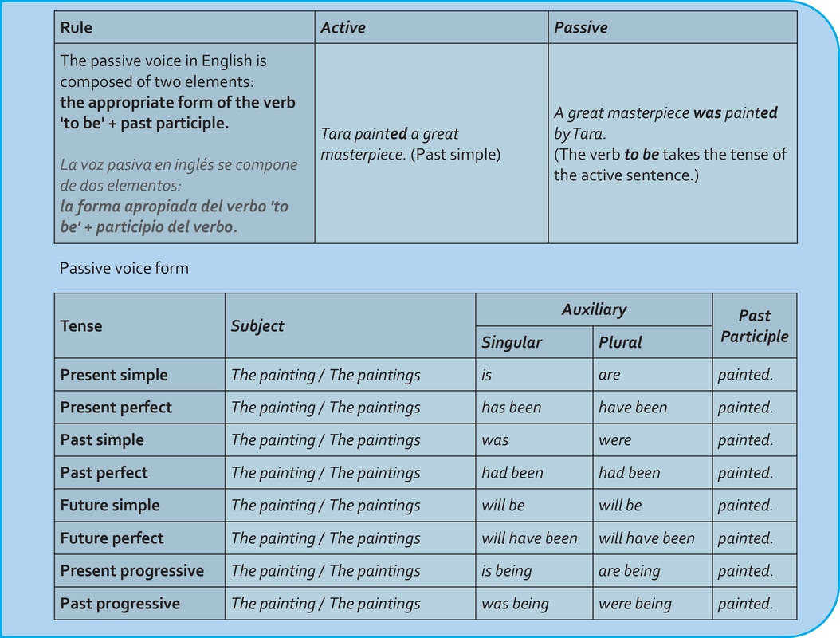Select the 'Present perfect' tense cell
Image resolution: width=840 pixels, height=638 pixels.
coord(116,408)
